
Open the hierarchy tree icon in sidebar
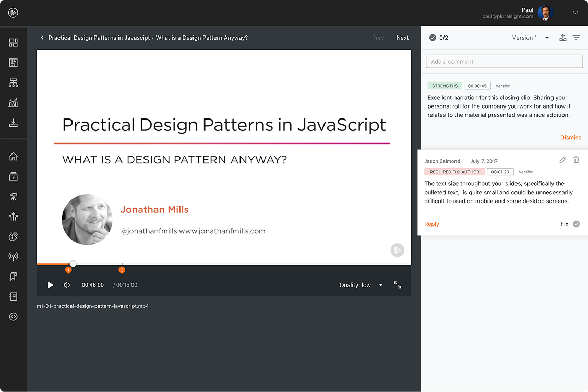tap(13, 82)
